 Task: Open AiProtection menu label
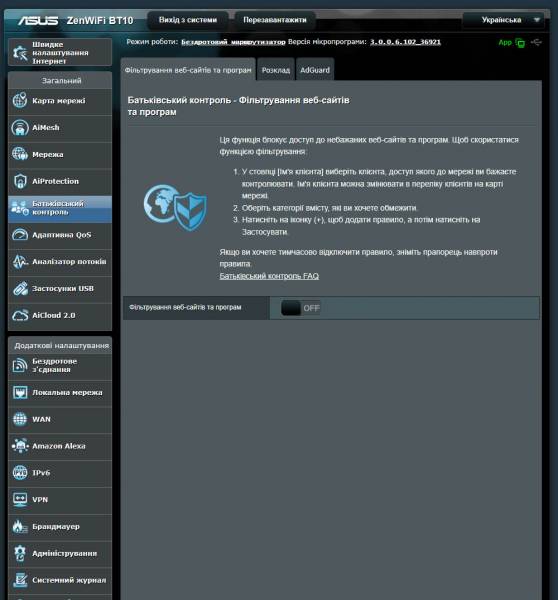(x=55, y=181)
